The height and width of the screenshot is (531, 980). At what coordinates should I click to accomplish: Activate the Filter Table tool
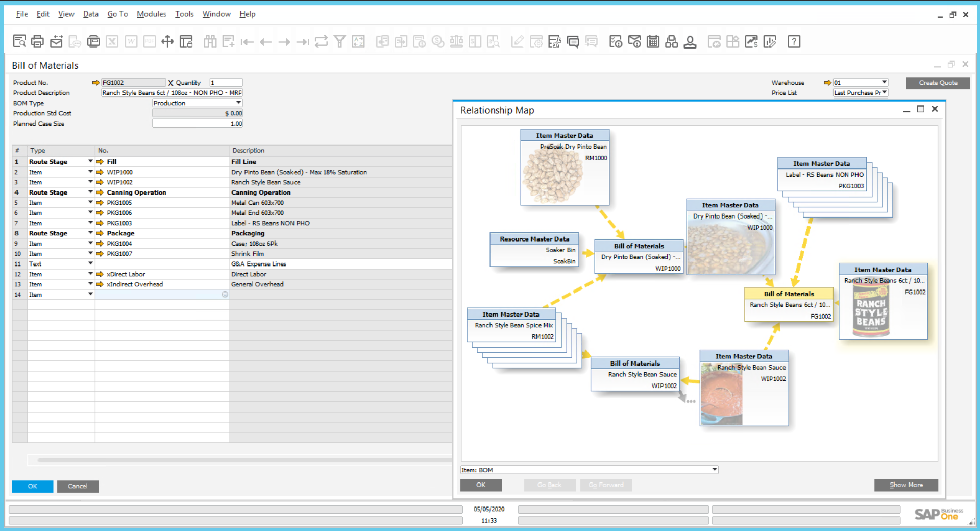[340, 42]
